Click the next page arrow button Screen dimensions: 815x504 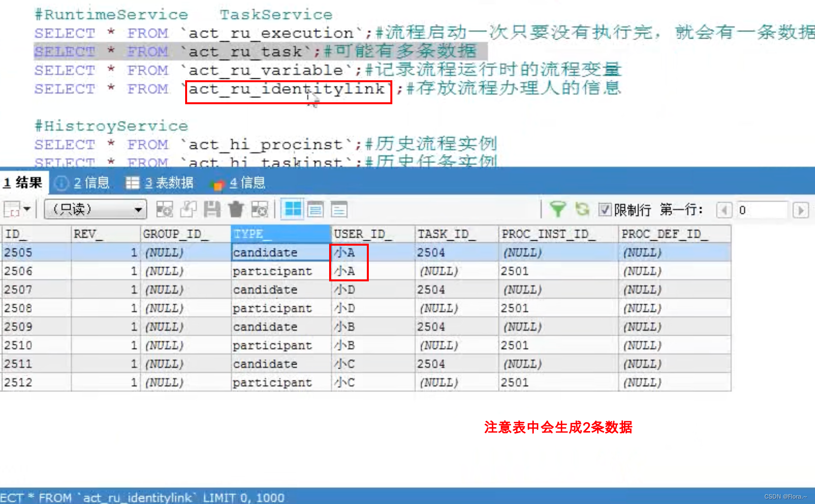(x=801, y=210)
